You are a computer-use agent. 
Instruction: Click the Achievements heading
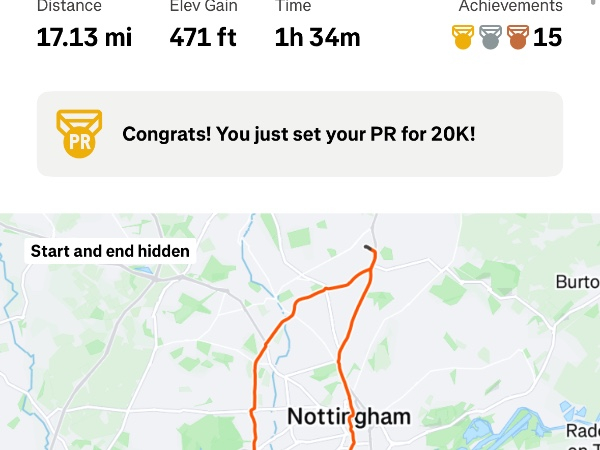(510, 6)
